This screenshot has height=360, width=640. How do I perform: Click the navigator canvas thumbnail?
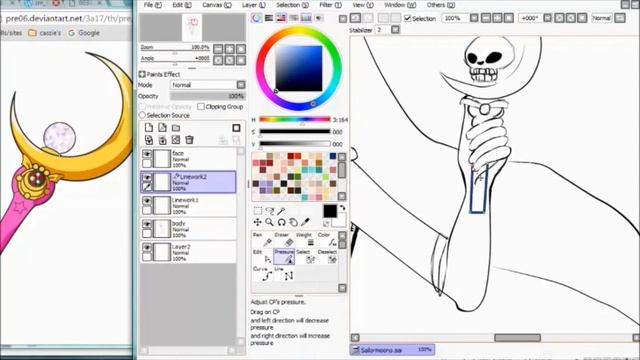pyautogui.click(x=192, y=27)
